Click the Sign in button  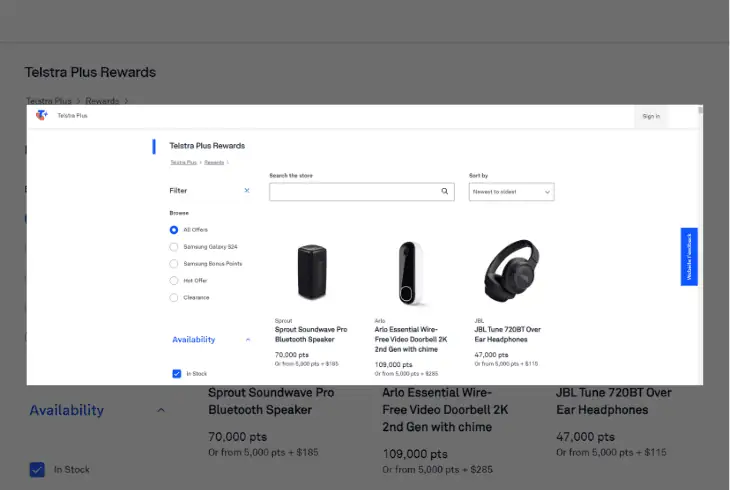[x=651, y=116]
